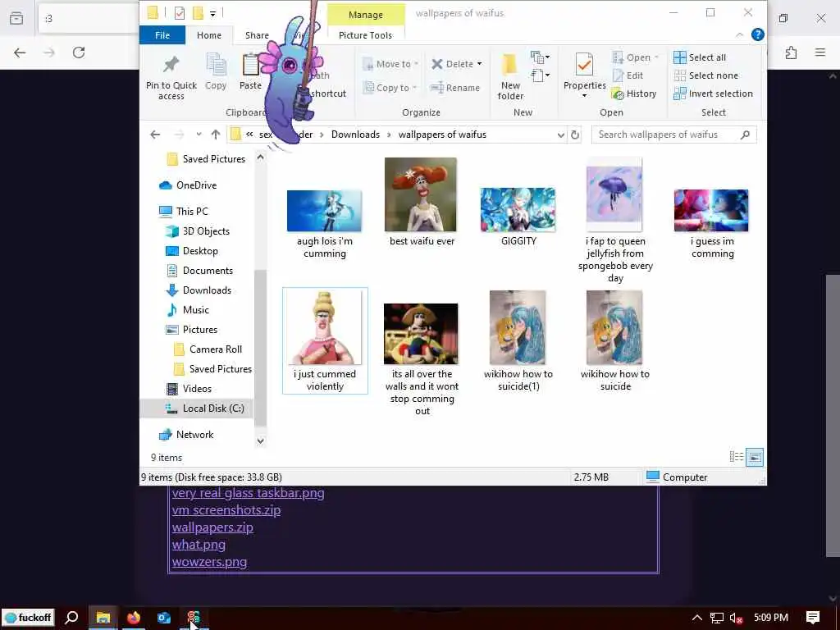
Task: Click the Properties icon in the quick access toolbar
Action: (x=180, y=13)
